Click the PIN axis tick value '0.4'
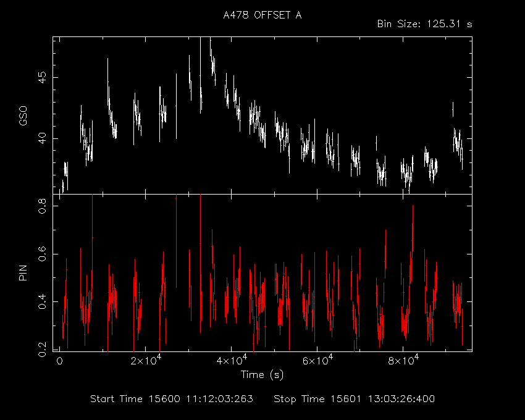The height and width of the screenshot is (420, 525). click(43, 301)
